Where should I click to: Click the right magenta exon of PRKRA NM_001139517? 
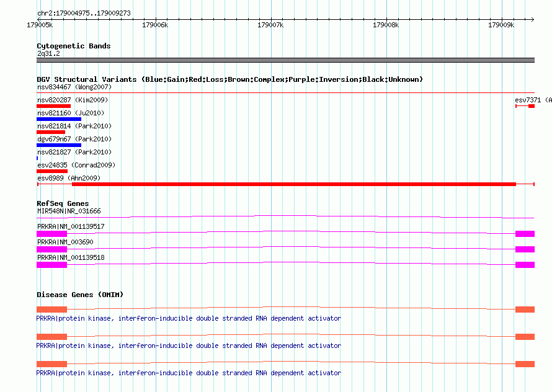[525, 234]
